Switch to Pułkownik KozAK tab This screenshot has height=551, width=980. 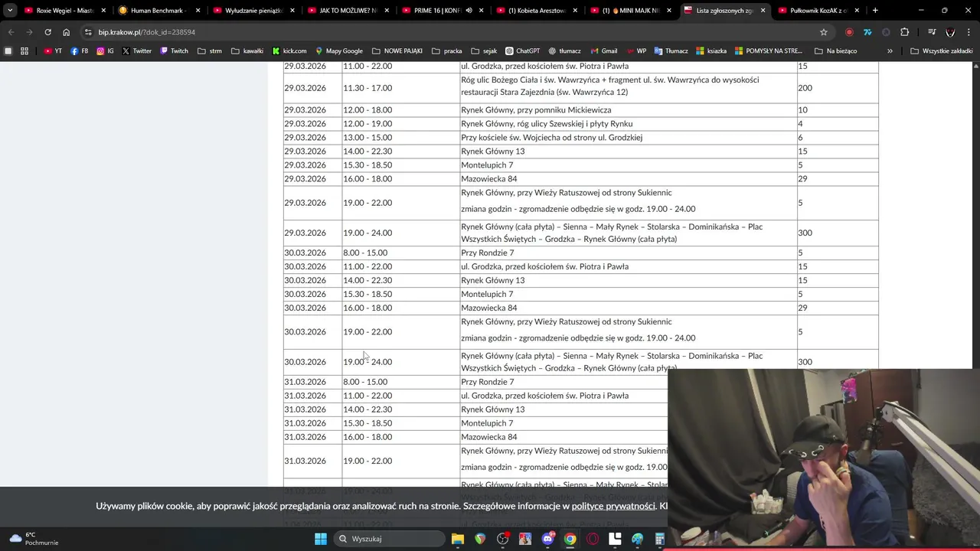[818, 11]
